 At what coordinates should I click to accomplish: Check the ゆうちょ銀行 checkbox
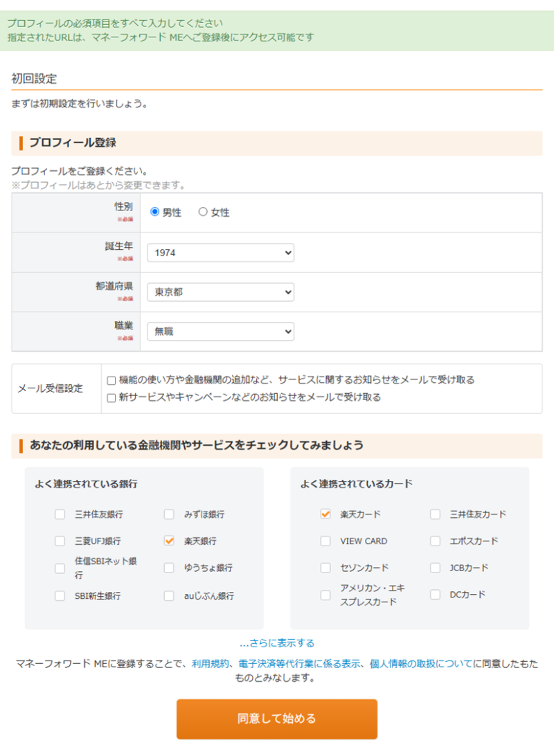point(169,568)
